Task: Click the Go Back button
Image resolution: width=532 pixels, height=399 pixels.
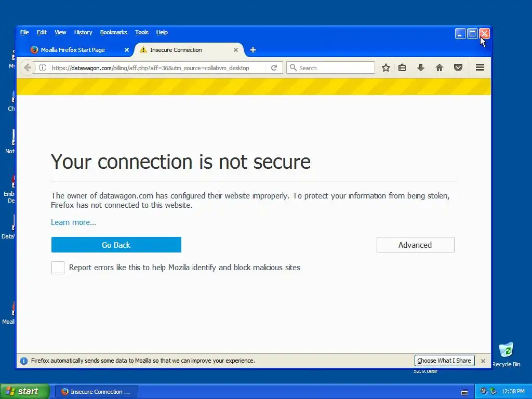Action: click(x=116, y=245)
